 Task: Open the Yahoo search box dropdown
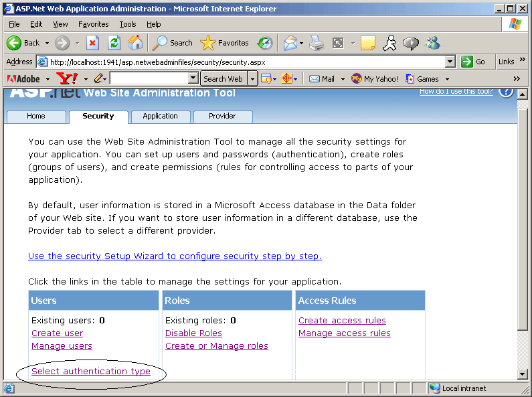point(193,79)
